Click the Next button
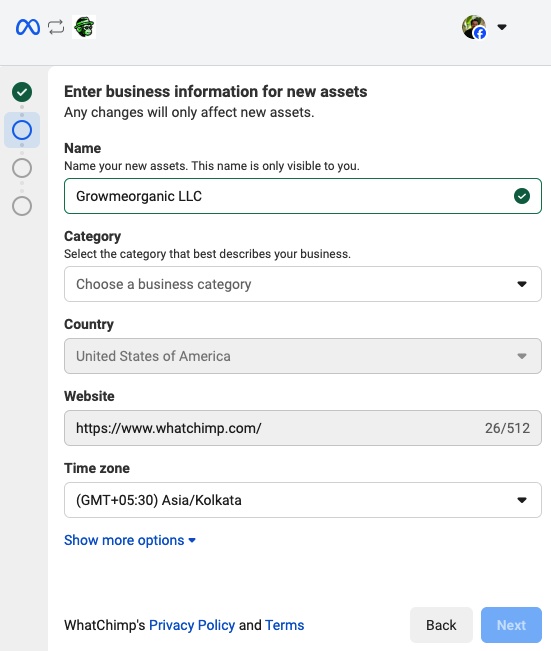Viewport: 551px width, 651px height. coord(511,625)
